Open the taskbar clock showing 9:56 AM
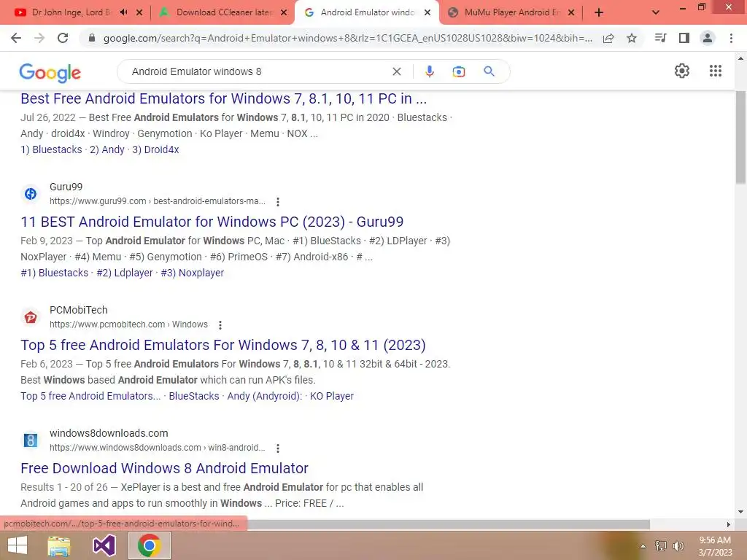747x560 pixels. 715,546
